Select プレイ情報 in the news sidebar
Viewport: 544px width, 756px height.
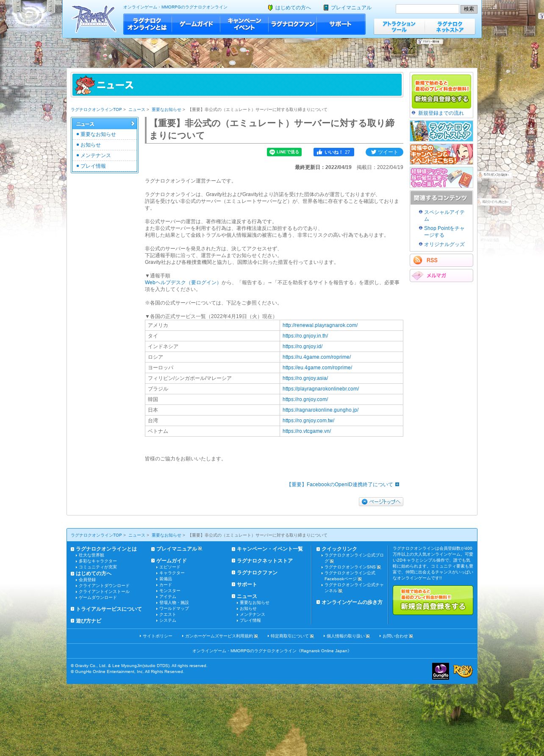[x=93, y=166]
